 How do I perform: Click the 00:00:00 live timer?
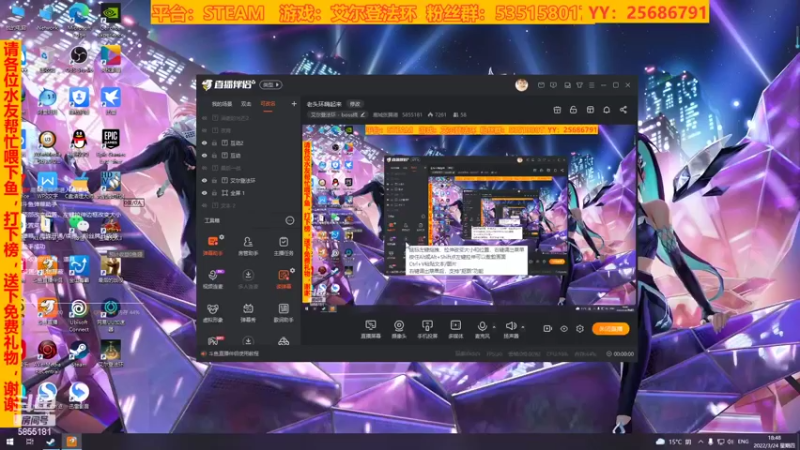[620, 354]
